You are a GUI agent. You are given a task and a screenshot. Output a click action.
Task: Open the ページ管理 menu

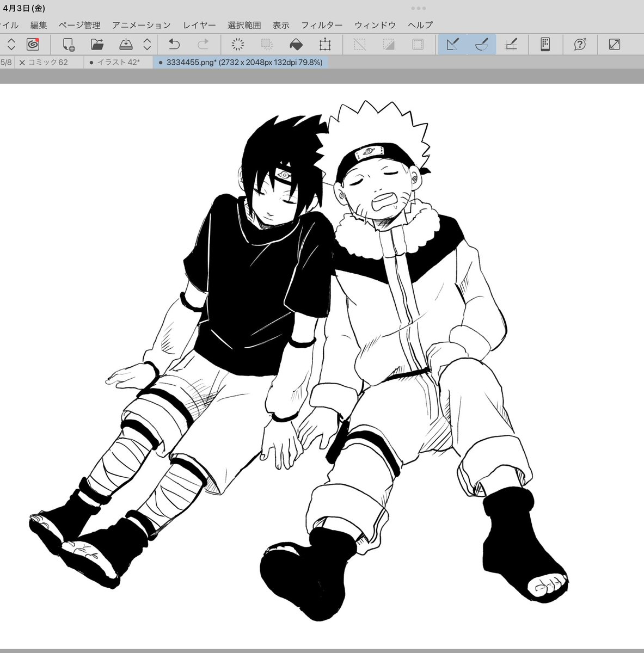click(79, 25)
